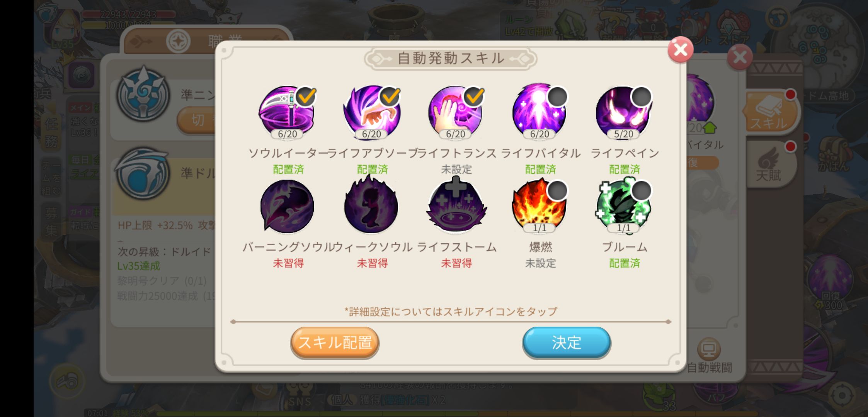Toggle the ブルーム auto-cast circle
Image resolution: width=868 pixels, height=417 pixels.
(x=642, y=190)
